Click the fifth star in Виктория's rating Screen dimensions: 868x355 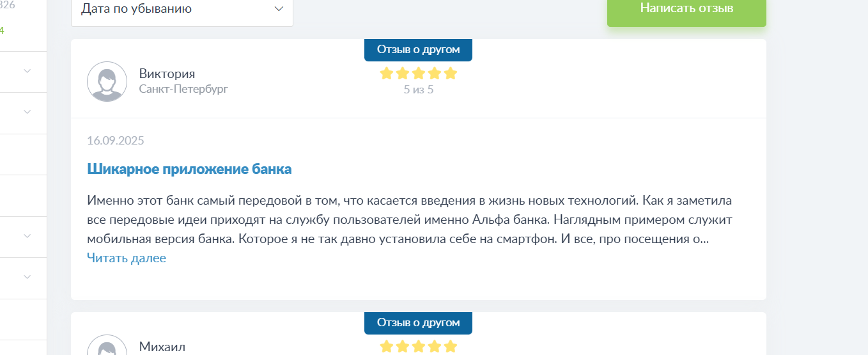[451, 73]
